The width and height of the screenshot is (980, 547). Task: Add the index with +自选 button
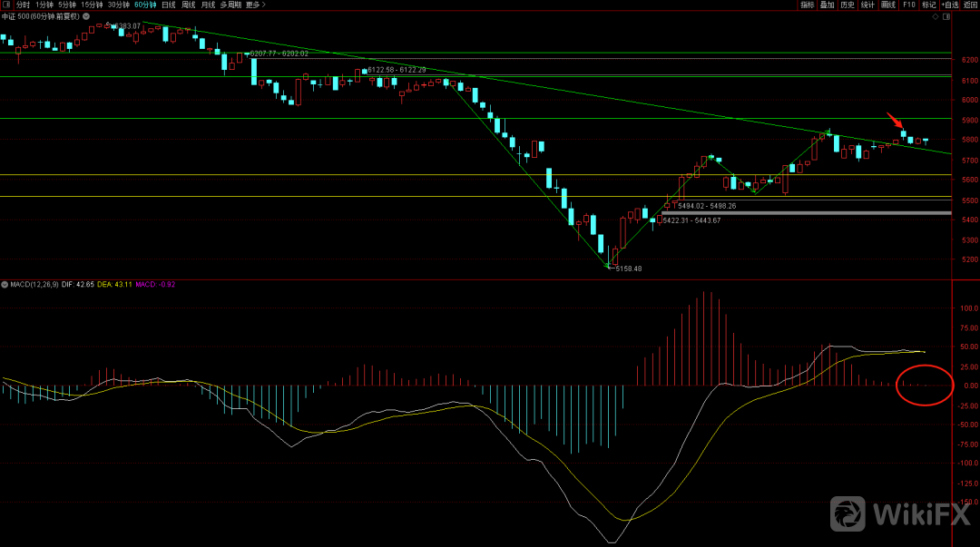coord(949,5)
